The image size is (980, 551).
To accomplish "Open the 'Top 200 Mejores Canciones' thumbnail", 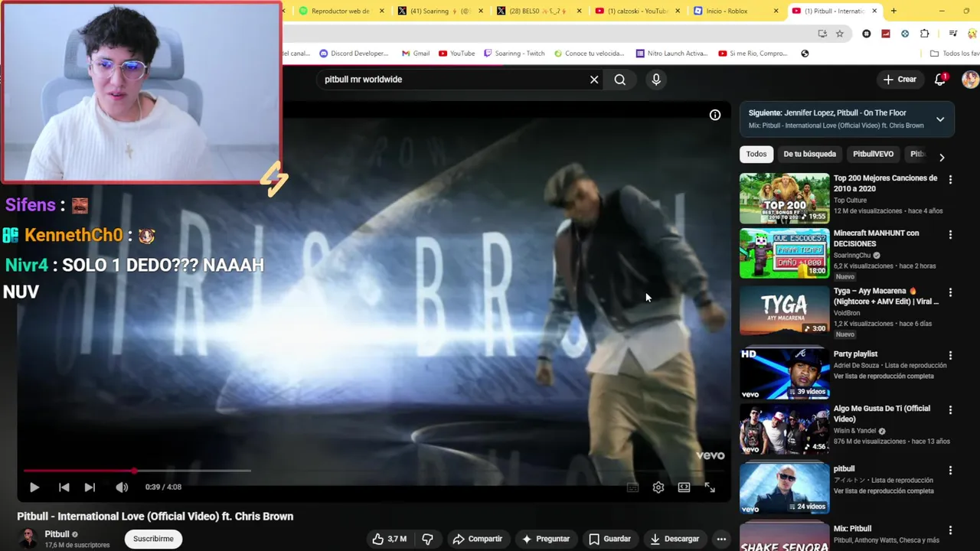I will [784, 198].
